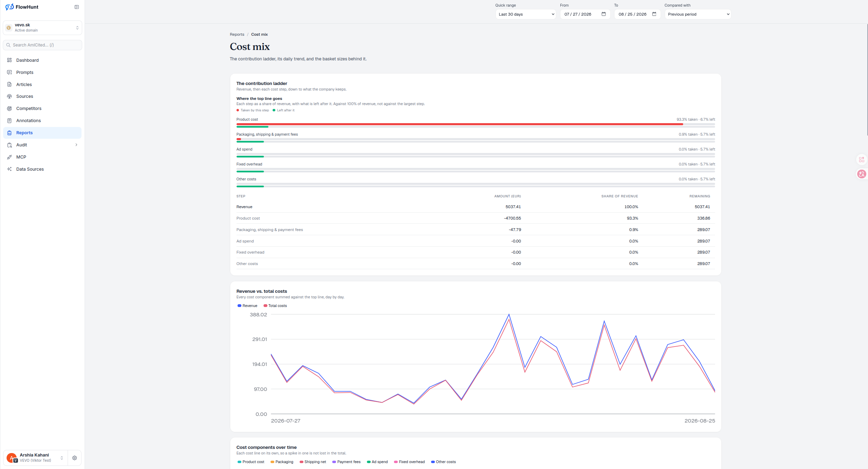Toggle the Revenue series in legend
Viewport: 868px width, 469px height.
pyautogui.click(x=247, y=306)
